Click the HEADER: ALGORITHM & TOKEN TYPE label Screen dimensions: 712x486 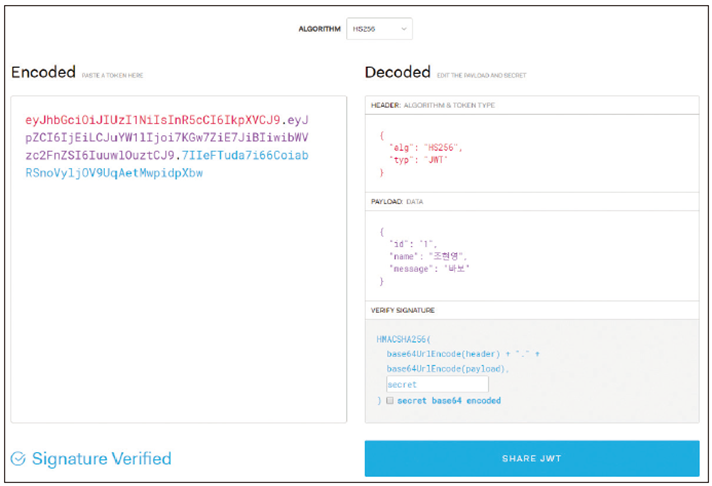433,105
